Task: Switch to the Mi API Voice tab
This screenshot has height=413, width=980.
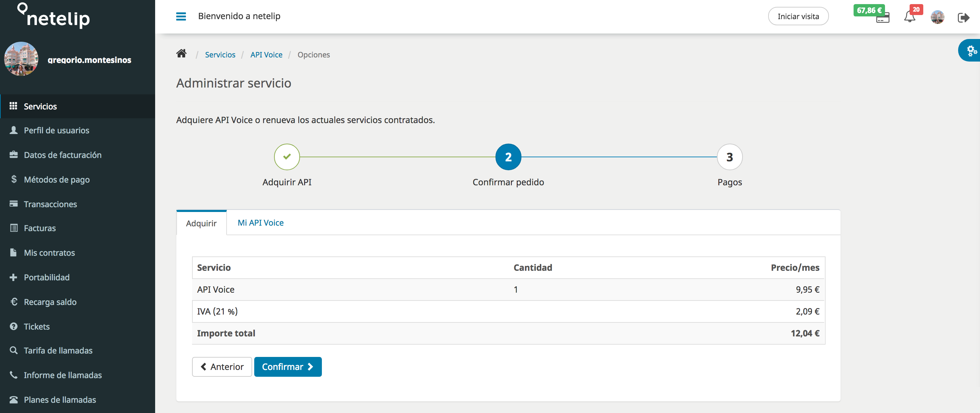Action: (261, 223)
